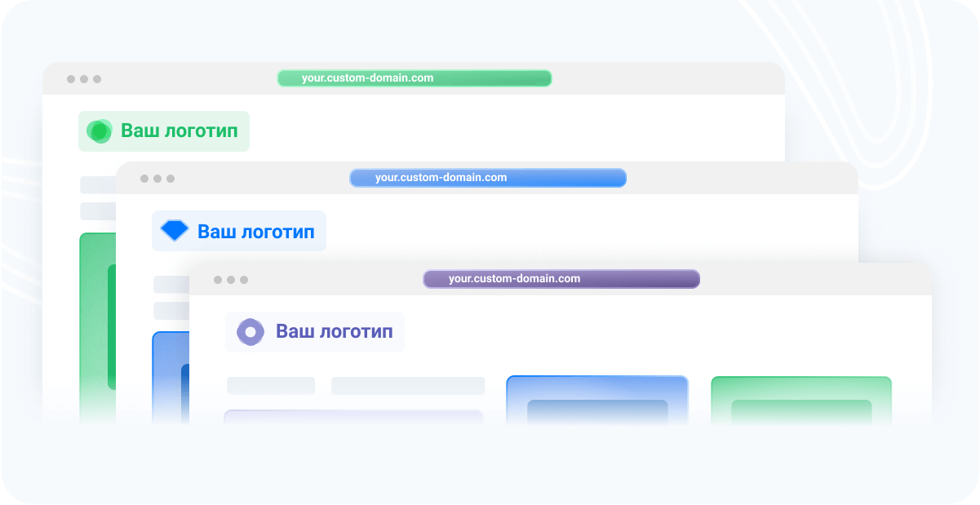Screen dimensions: 980x505
Task: Click the purple "Ваш логотип" text
Action: pyautogui.click(x=334, y=331)
